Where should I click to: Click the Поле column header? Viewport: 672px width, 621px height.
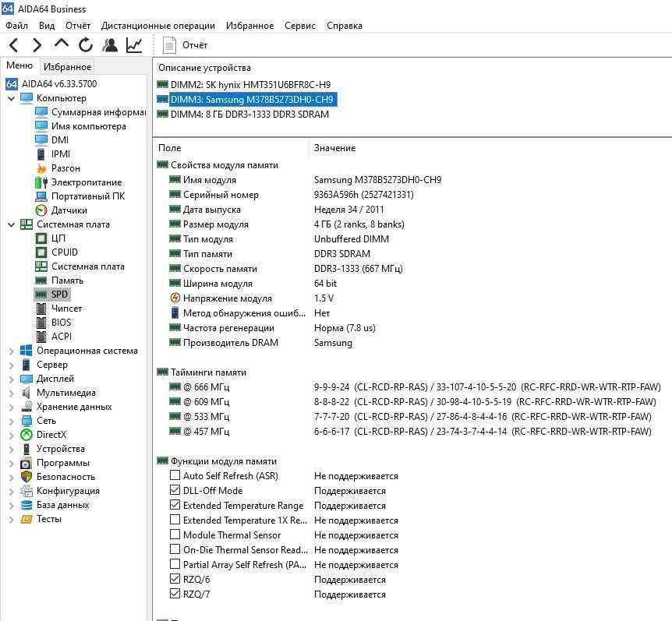click(x=170, y=148)
